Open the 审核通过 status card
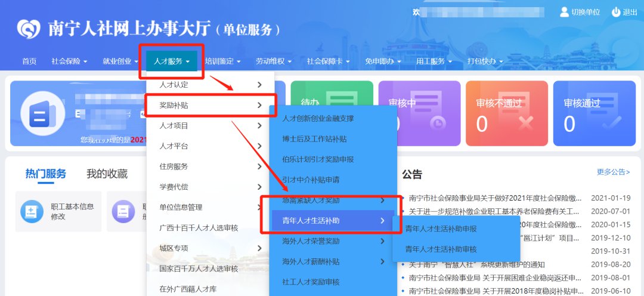 (x=595, y=113)
